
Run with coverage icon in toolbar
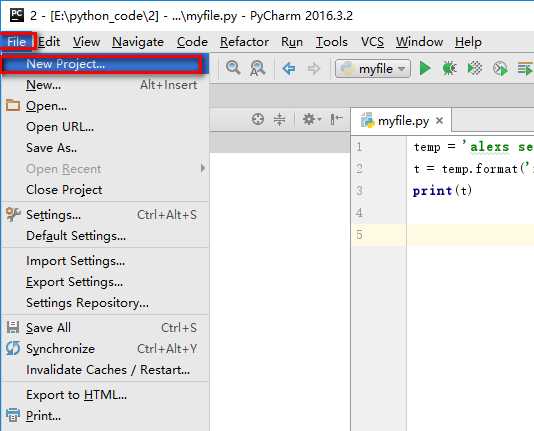pos(474,68)
